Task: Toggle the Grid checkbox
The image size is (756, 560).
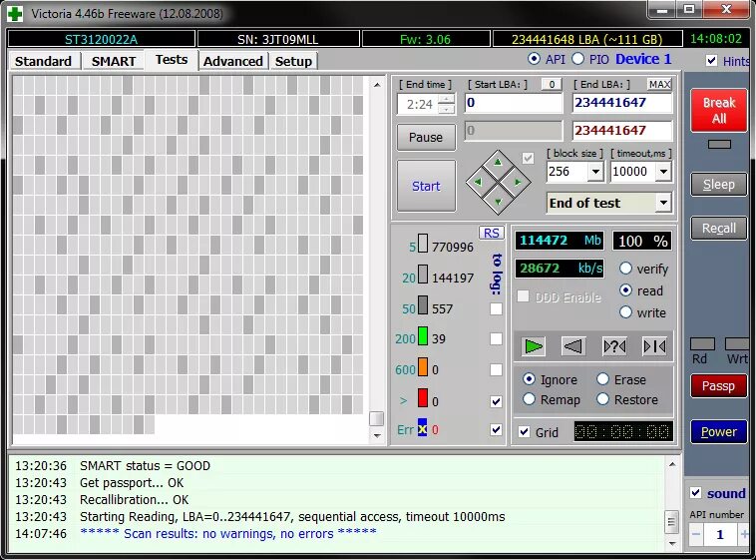Action: (524, 431)
